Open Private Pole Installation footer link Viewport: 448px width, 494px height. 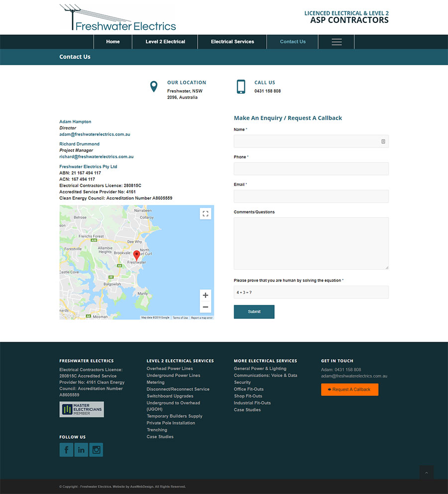tap(171, 423)
